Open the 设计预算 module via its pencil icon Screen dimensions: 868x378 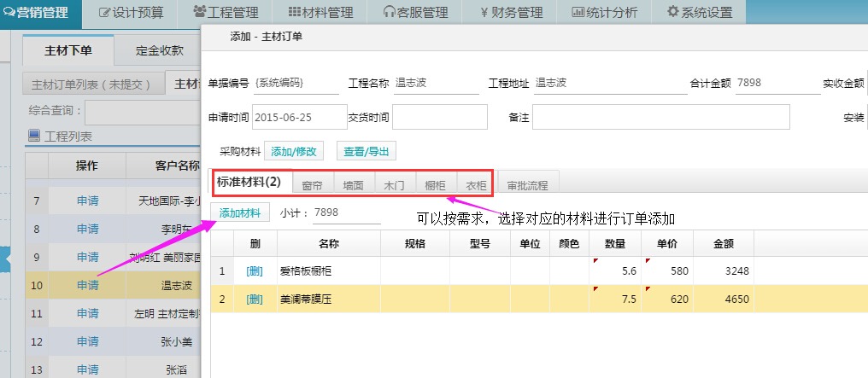(105, 13)
